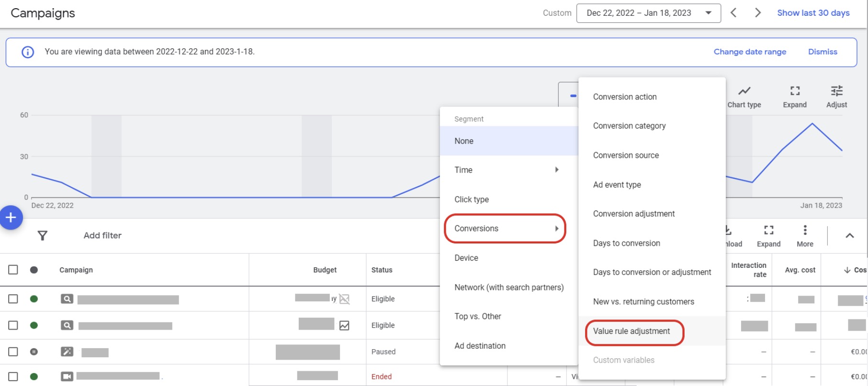Select the first campaign row checkbox
Screen dimensions: 868x386
point(13,299)
